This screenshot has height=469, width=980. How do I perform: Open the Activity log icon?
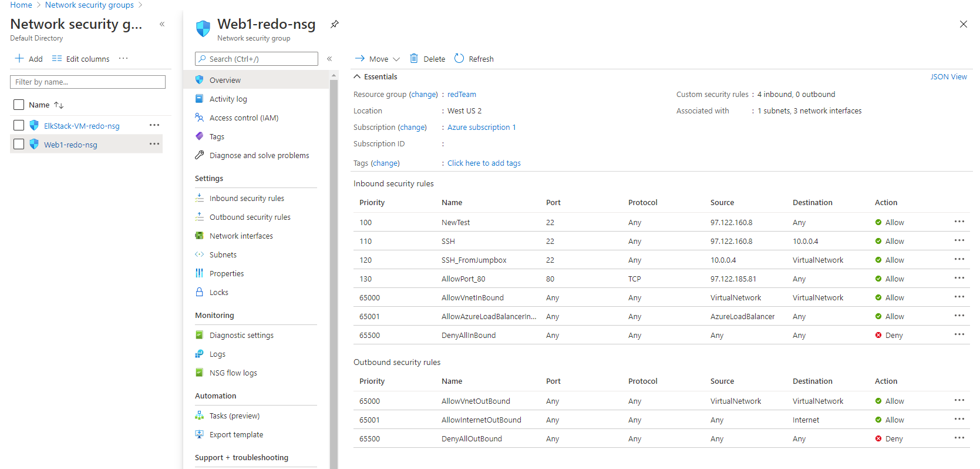coord(200,99)
